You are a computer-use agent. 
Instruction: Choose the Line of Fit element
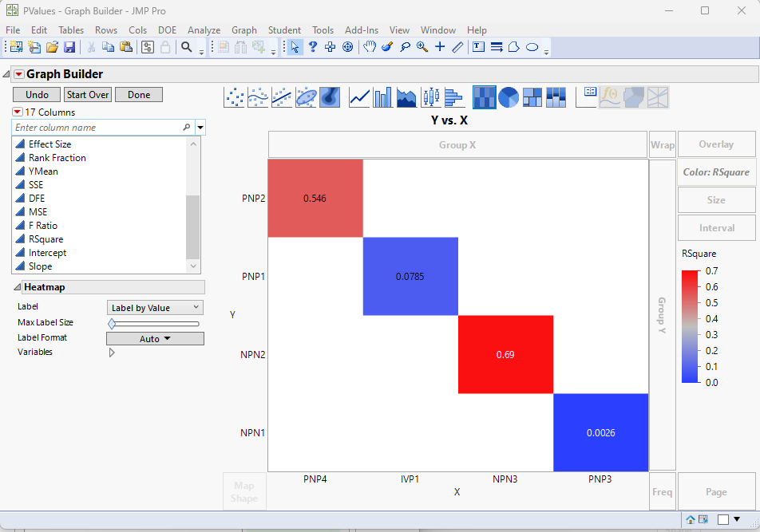coord(282,97)
